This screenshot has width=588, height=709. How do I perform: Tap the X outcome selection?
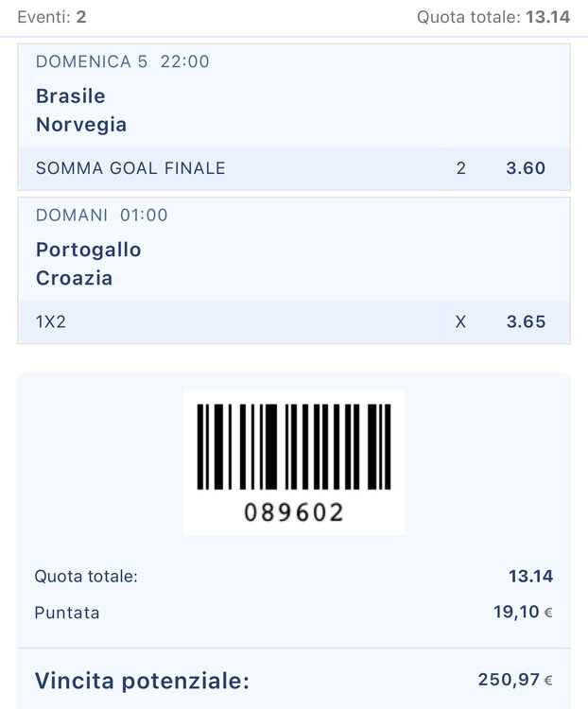pos(460,322)
